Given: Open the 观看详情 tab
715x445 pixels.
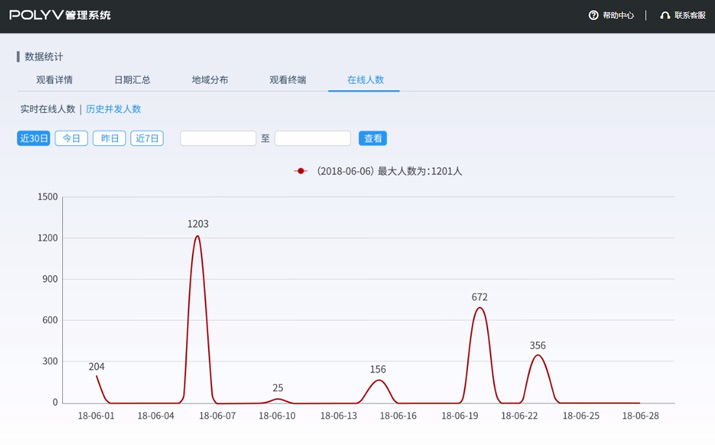Looking at the screenshot, I should click(x=54, y=80).
